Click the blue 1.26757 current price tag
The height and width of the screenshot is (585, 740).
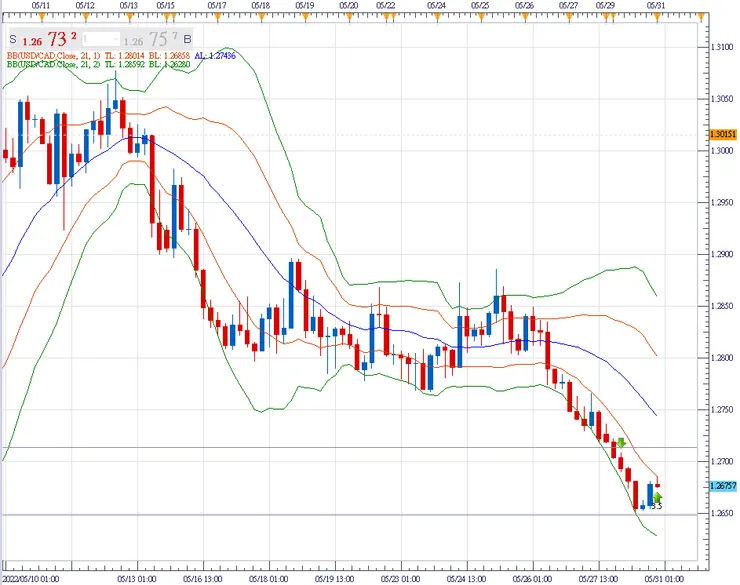(x=723, y=485)
